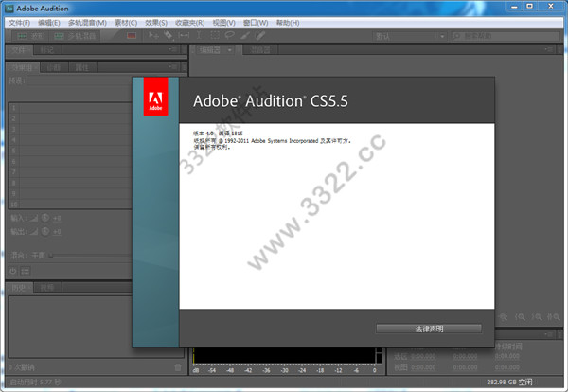Click the free disk space 282.98 GB status

(x=509, y=383)
